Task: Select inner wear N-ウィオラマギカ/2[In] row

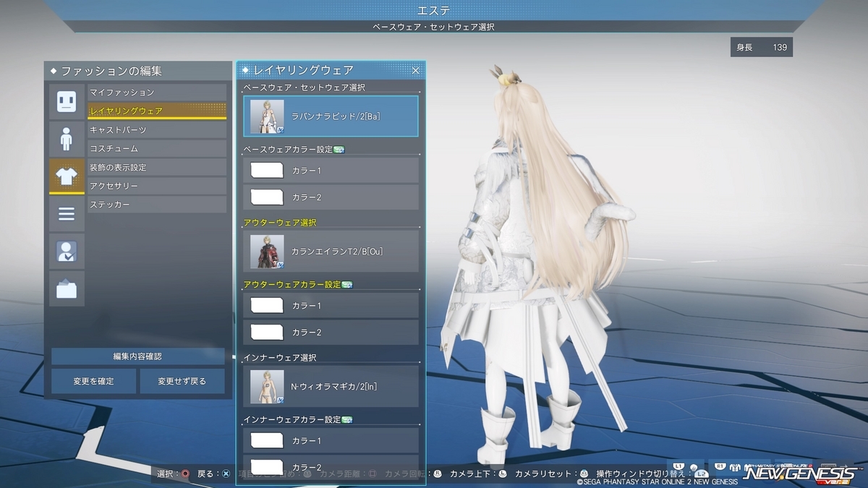Action: click(x=331, y=386)
